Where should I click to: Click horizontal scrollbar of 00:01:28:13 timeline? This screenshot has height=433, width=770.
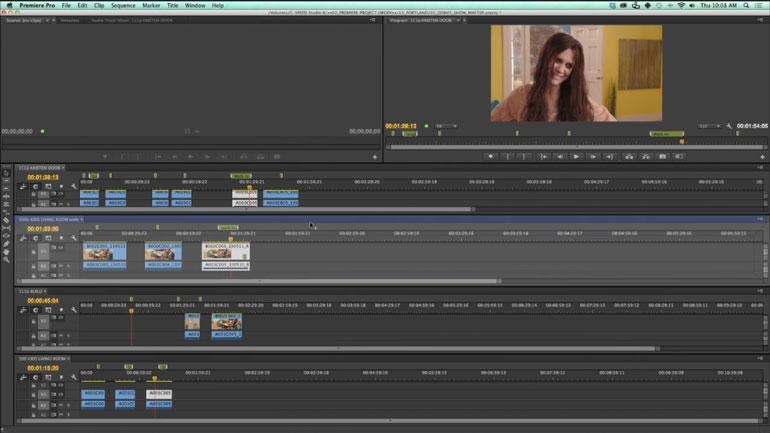coord(246,210)
